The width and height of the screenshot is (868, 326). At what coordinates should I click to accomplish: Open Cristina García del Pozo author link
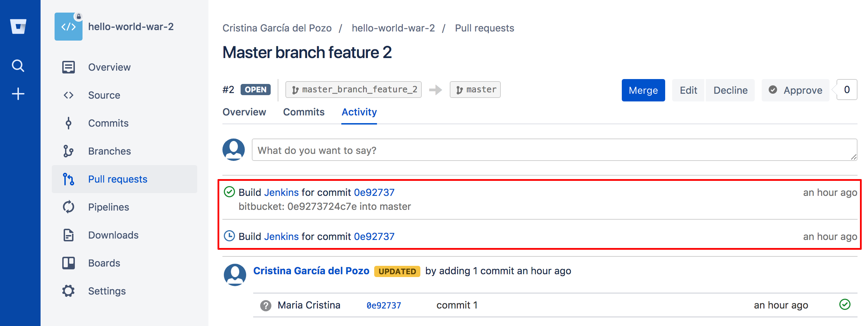[311, 271]
